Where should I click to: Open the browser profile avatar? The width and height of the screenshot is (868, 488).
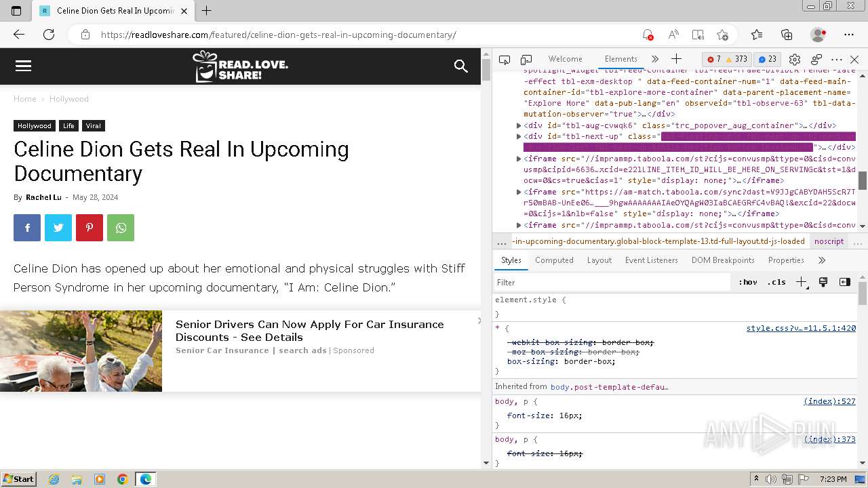(818, 35)
